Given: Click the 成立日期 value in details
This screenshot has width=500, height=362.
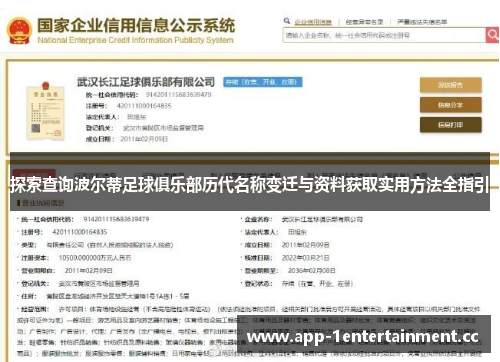Looking at the screenshot, I should 305,245.
